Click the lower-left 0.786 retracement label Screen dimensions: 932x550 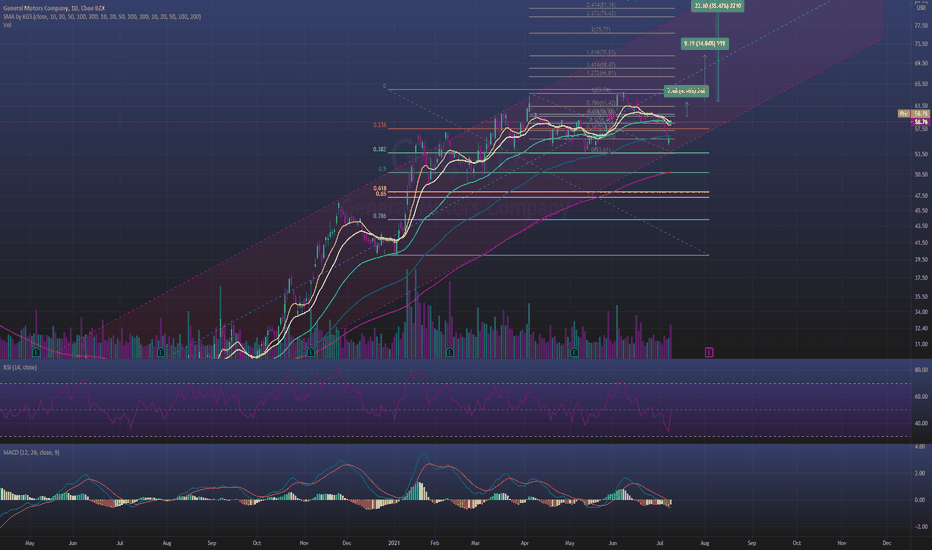pyautogui.click(x=379, y=216)
